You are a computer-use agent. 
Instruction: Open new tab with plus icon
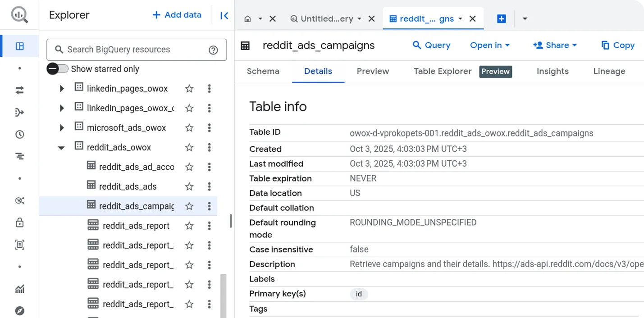click(x=501, y=19)
